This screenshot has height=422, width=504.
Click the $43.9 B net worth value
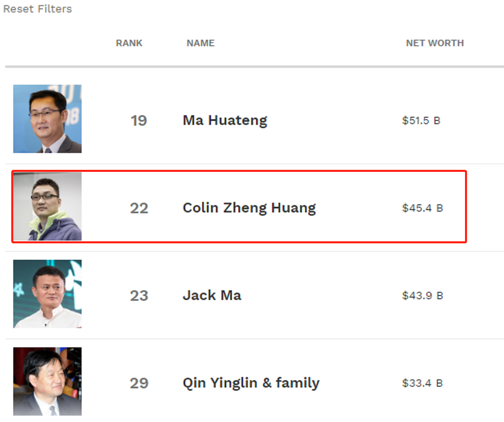coord(422,296)
